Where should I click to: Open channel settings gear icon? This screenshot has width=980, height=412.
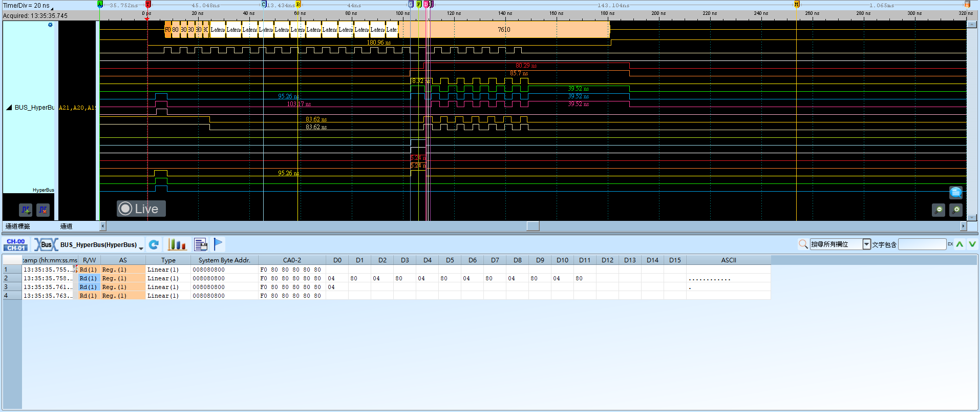pos(50,25)
